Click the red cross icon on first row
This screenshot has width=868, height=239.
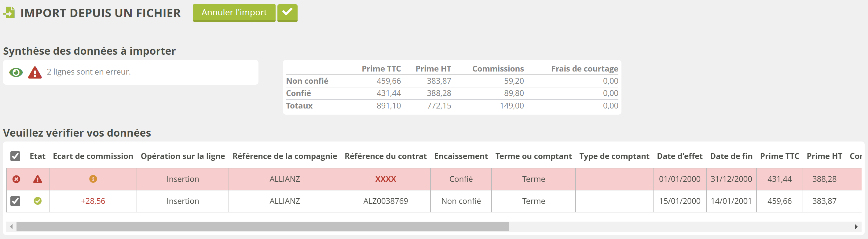tap(16, 179)
